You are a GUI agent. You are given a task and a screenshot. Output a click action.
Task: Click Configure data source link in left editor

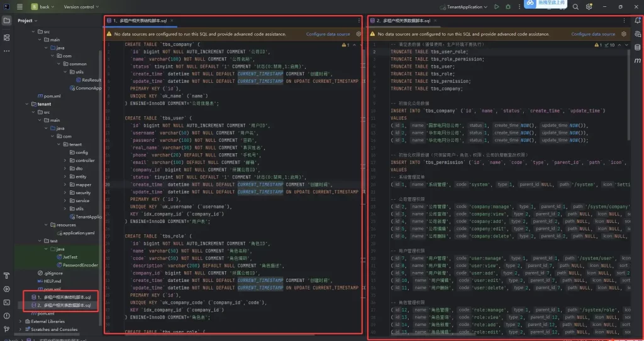[328, 34]
